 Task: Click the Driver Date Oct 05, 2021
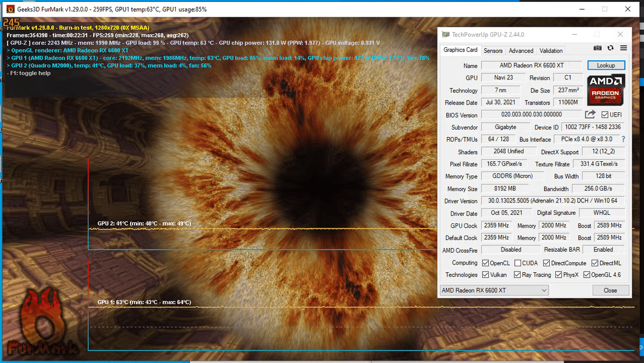tap(506, 213)
